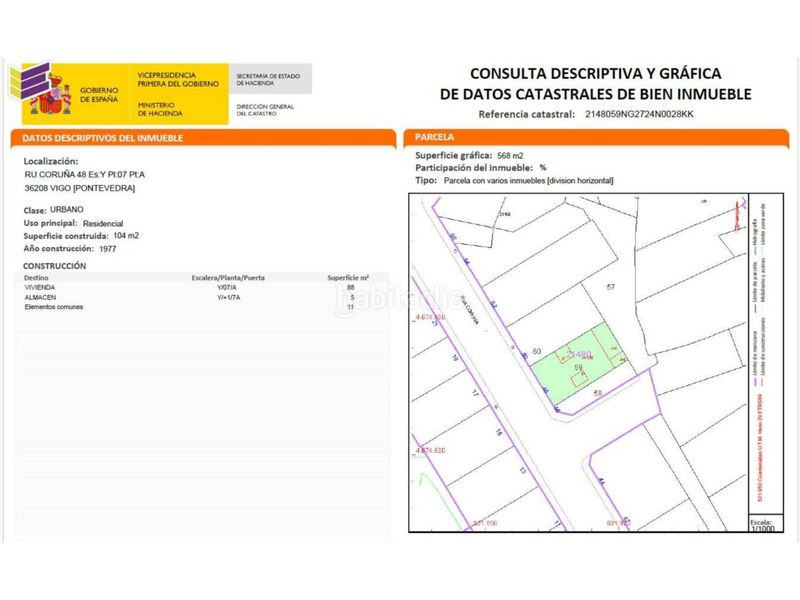Expand the DATOS DESCRIPTIVOS DEL INMUEBLE header
This screenshot has width=800, height=600.
105,140
